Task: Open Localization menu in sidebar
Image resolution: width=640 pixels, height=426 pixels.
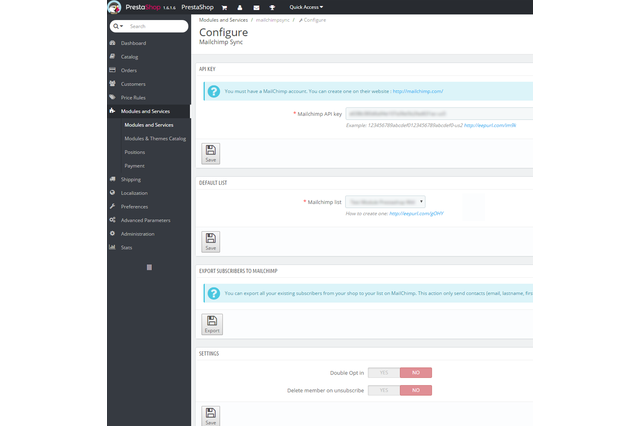Action: (x=134, y=193)
